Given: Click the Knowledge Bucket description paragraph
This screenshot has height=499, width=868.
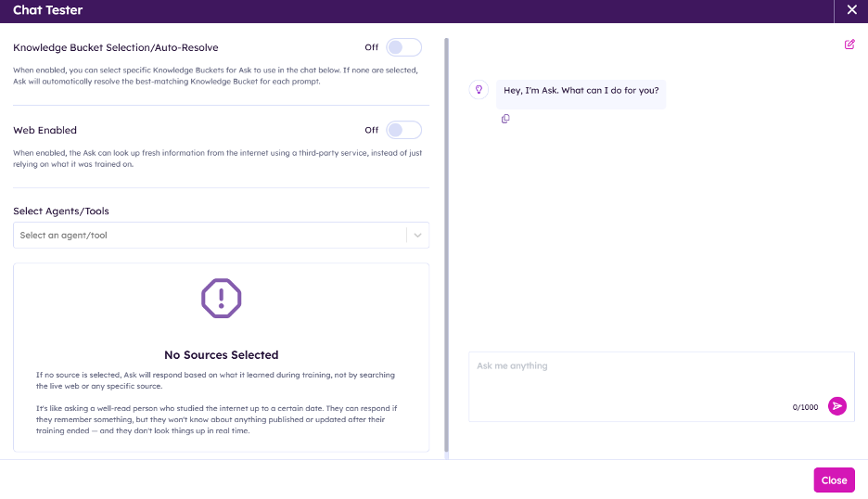Looking at the screenshot, I should (216, 76).
